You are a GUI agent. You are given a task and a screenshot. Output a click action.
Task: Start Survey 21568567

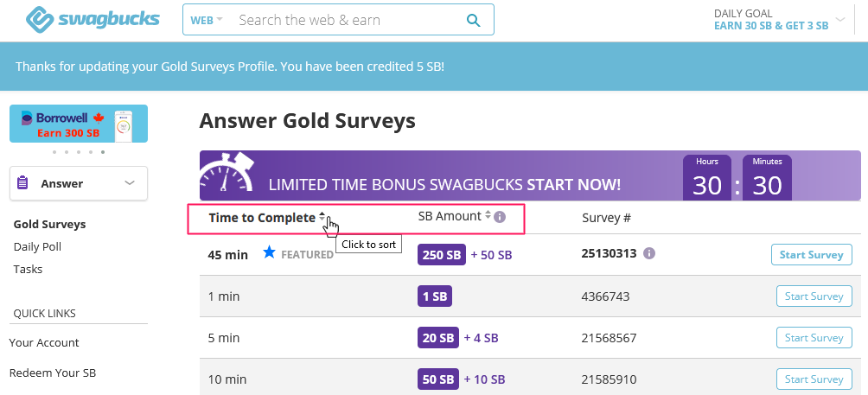[814, 337]
